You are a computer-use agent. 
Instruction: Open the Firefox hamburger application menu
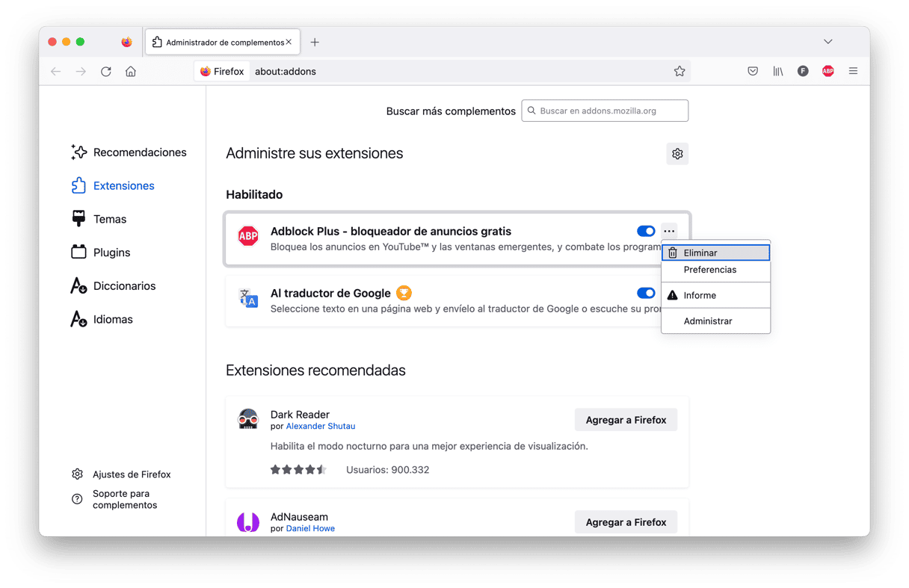pyautogui.click(x=853, y=72)
